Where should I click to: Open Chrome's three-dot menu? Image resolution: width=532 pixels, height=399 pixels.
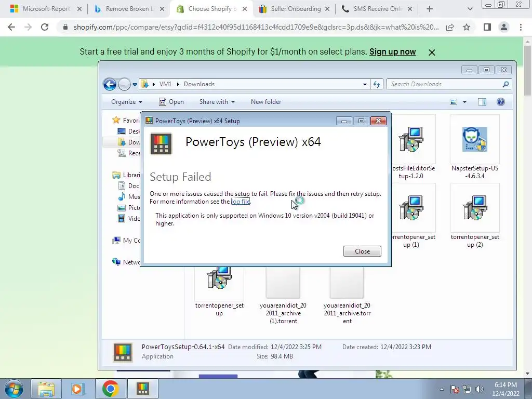521,27
